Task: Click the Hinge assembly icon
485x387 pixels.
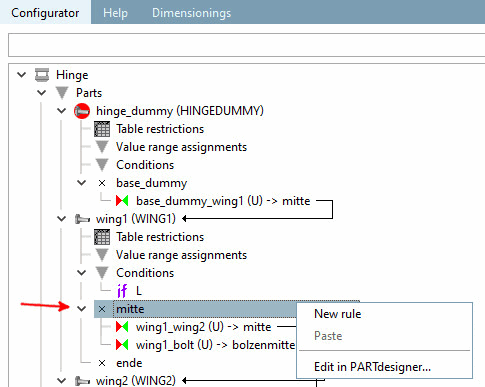Action: [42, 75]
